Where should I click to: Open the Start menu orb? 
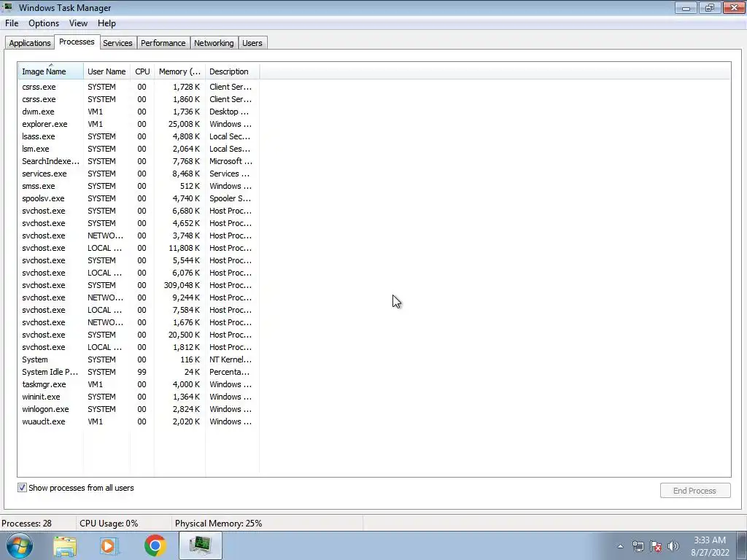(19, 545)
